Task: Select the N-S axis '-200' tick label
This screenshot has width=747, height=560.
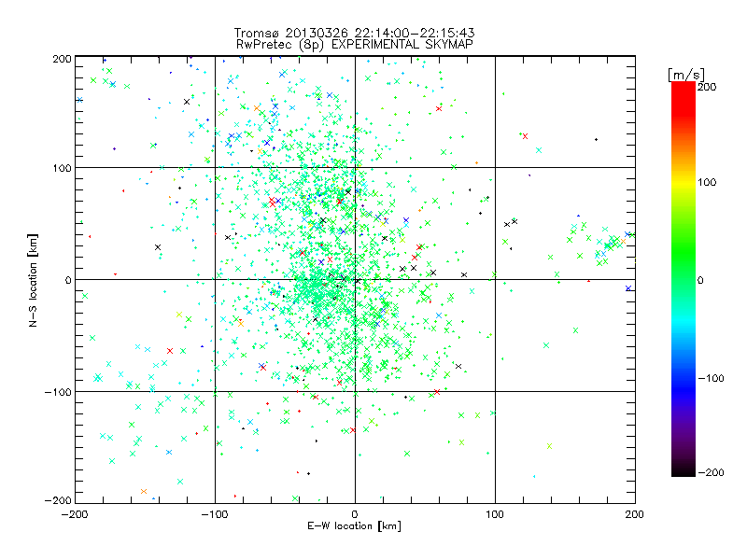Action: pyautogui.click(x=58, y=500)
